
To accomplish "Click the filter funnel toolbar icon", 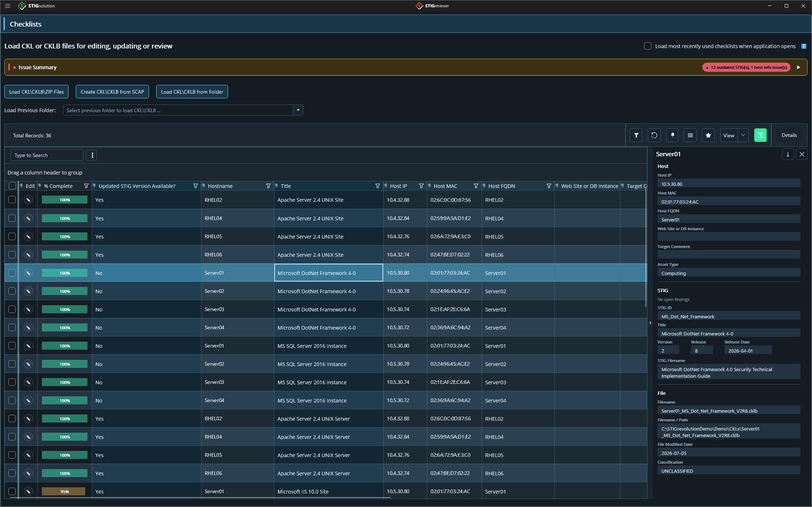I will 636,135.
